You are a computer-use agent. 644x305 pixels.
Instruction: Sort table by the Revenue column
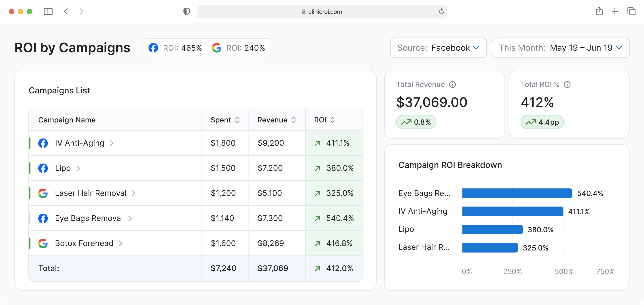294,120
